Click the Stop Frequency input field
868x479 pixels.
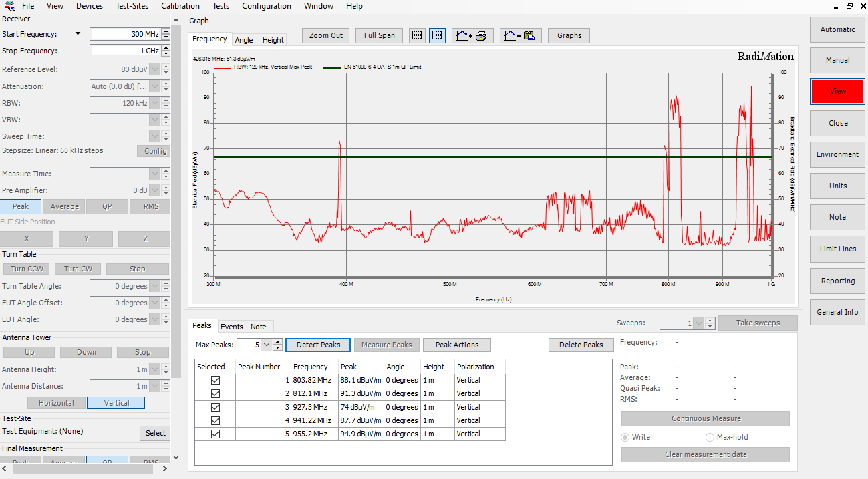tap(126, 51)
